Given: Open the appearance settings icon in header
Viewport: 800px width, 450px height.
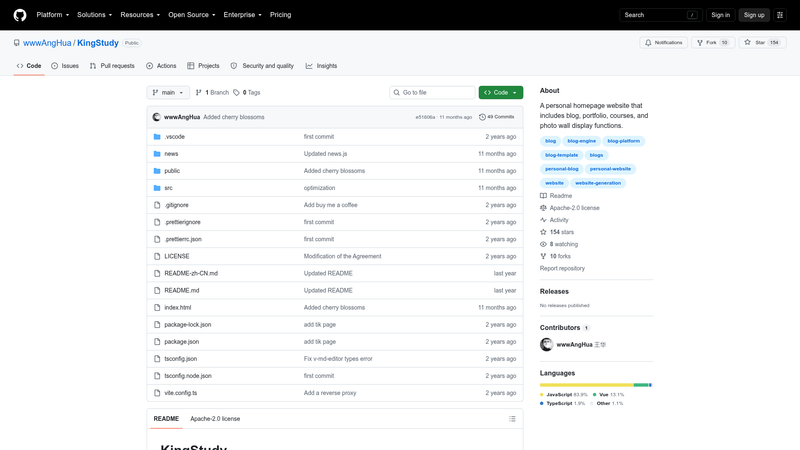Looking at the screenshot, I should (780, 15).
